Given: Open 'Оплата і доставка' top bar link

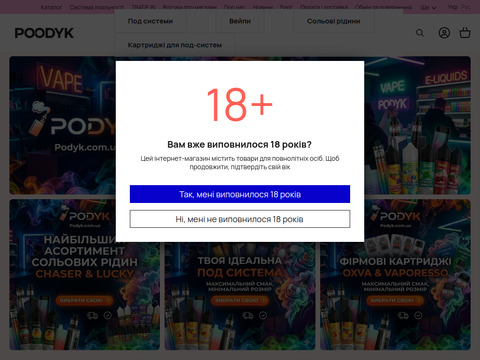Looking at the screenshot, I should [324, 7].
